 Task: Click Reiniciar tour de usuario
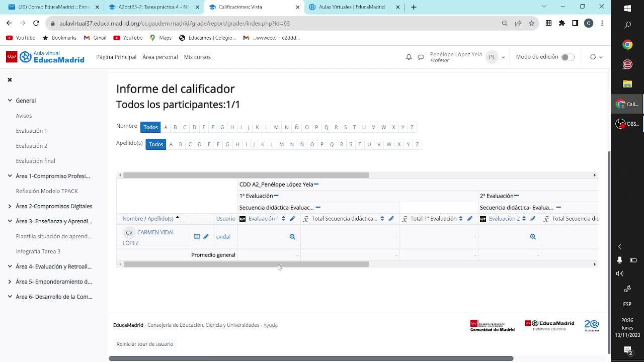coord(145,344)
